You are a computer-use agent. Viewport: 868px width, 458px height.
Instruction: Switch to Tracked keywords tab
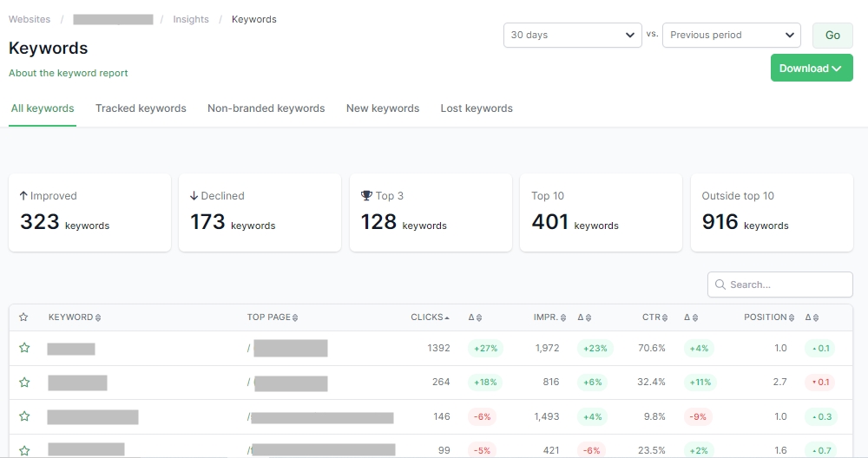(x=141, y=108)
